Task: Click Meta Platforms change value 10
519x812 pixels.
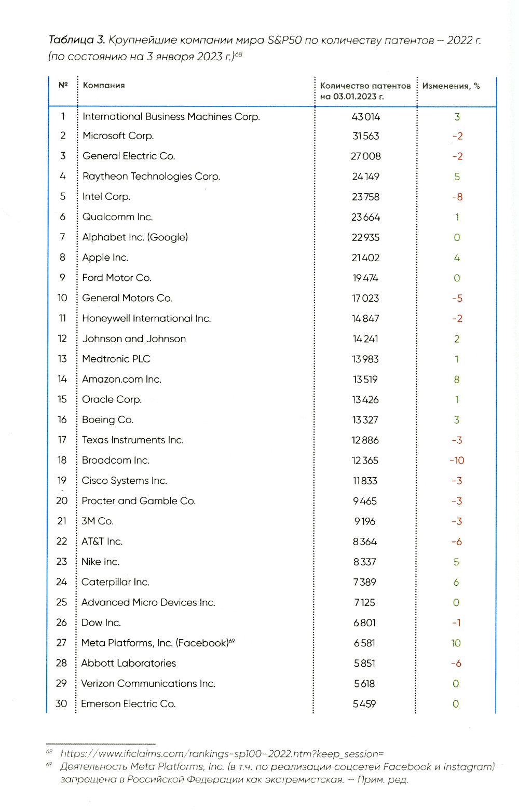Action: [x=456, y=643]
